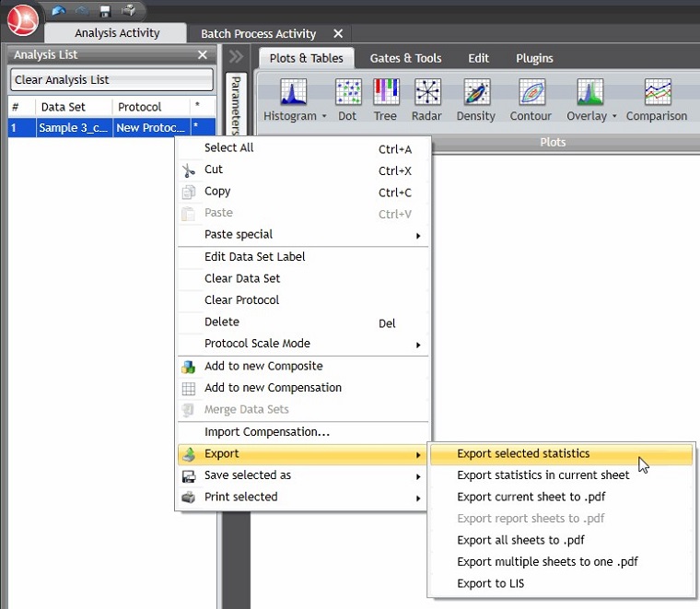700x609 pixels.
Task: Insert a Comparison plot
Action: click(x=657, y=100)
